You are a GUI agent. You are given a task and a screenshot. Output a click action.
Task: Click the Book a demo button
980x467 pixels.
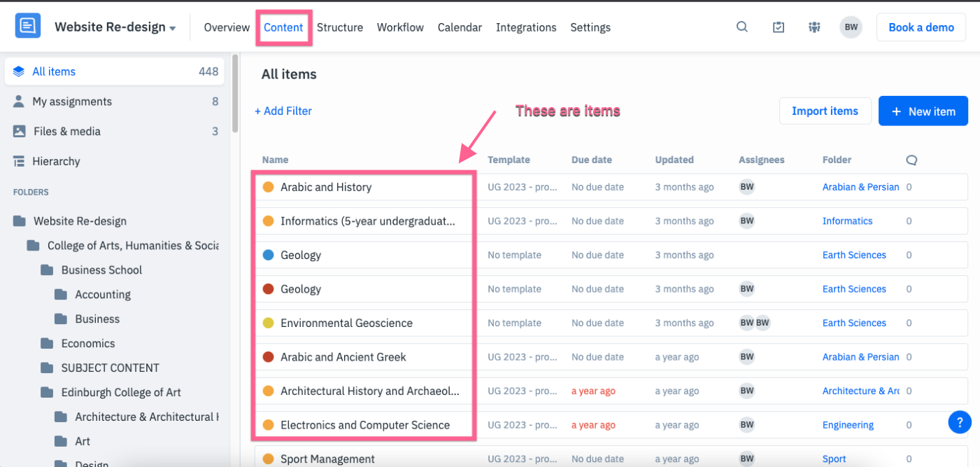(921, 27)
